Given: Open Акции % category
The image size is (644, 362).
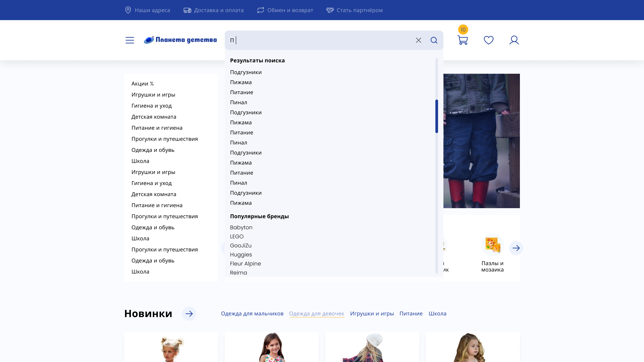Looking at the screenshot, I should [x=143, y=83].
